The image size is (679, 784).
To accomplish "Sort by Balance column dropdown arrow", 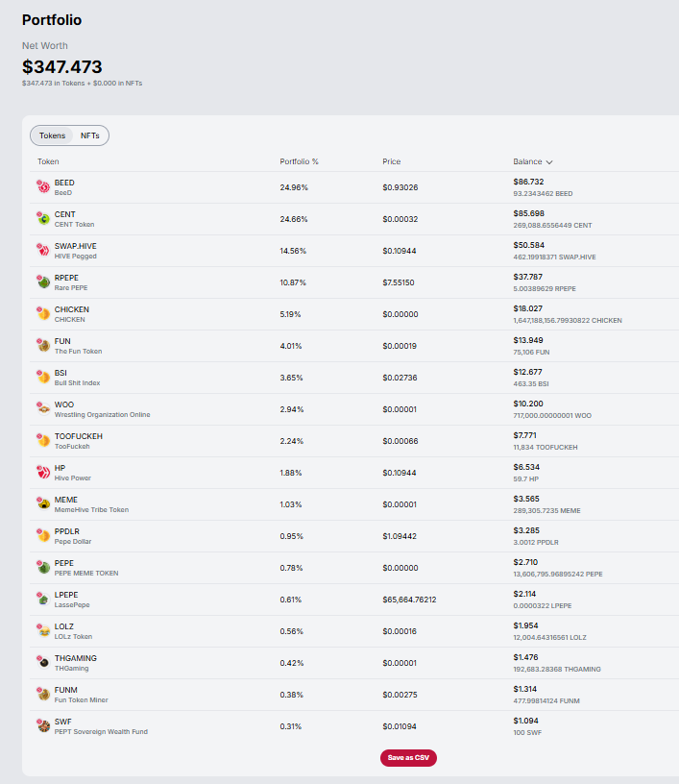I will point(549,162).
